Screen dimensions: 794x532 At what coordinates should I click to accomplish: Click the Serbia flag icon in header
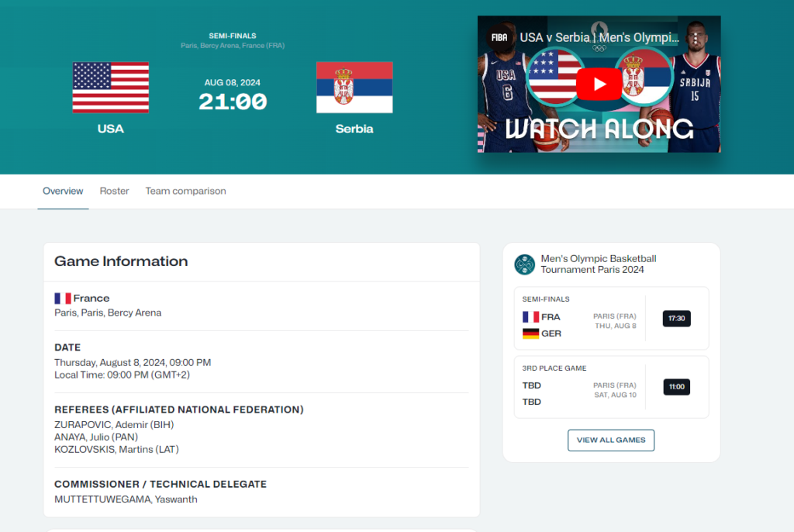(x=354, y=88)
